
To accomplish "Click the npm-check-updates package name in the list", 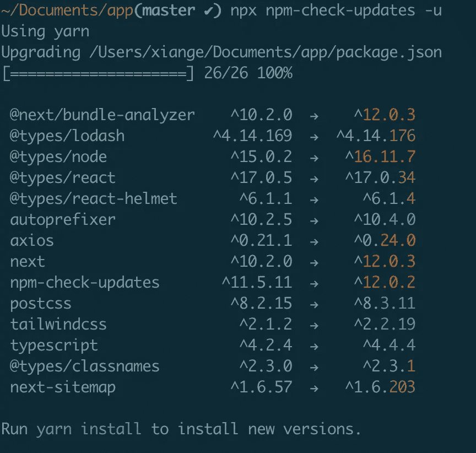I will [x=85, y=283].
